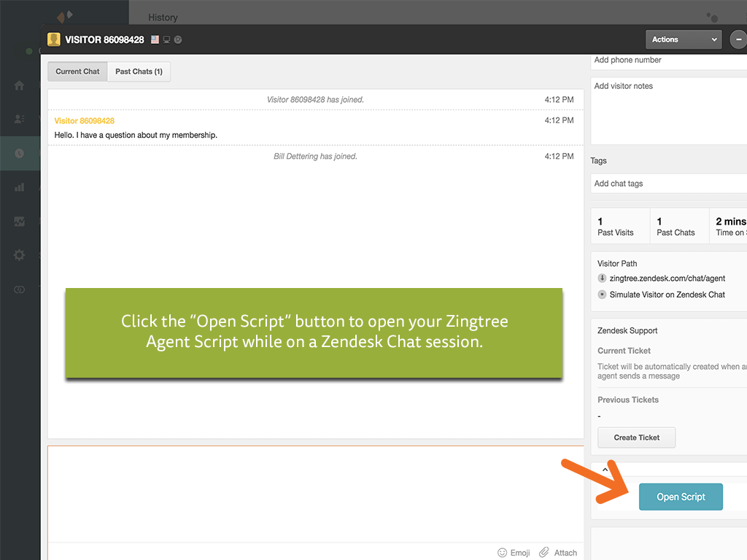Insert an Emoji in the chat reply
Image resolution: width=747 pixels, height=560 pixels.
[x=514, y=552]
